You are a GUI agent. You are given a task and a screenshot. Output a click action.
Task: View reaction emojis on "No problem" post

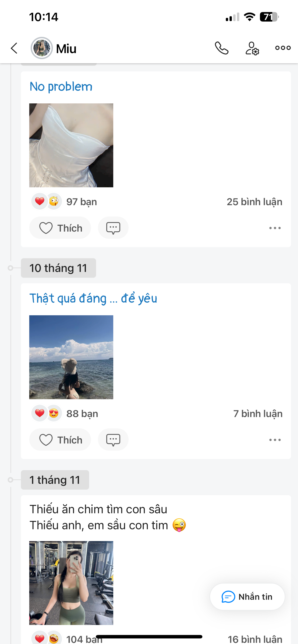[x=47, y=201]
